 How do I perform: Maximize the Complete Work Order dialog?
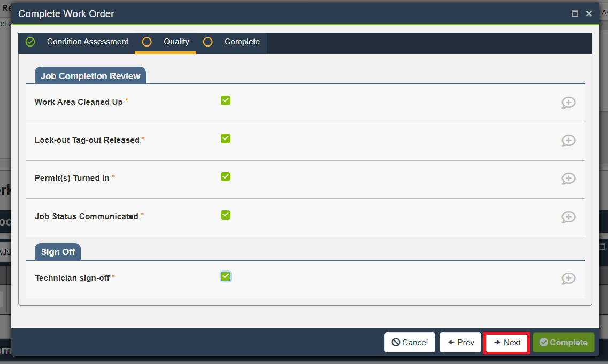(x=575, y=14)
